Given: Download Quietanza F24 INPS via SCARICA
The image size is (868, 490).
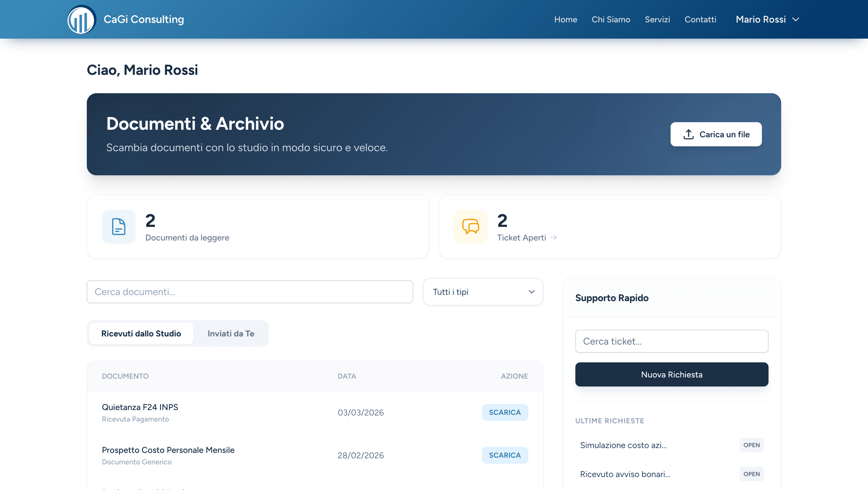Looking at the screenshot, I should click(505, 412).
